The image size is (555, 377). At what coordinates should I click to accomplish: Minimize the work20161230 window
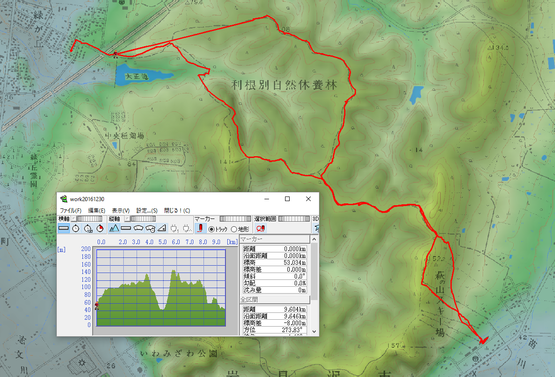tap(267, 199)
